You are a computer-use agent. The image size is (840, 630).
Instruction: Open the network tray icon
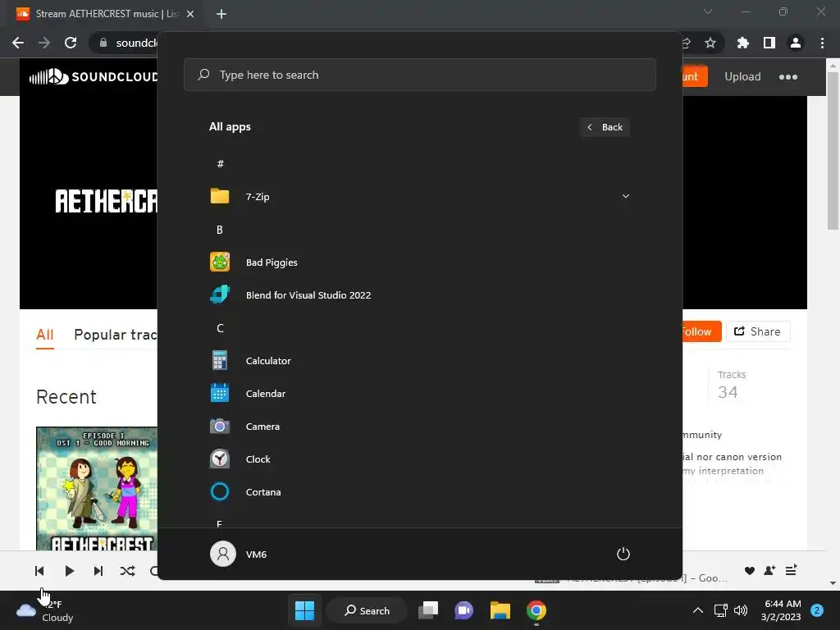click(x=721, y=610)
